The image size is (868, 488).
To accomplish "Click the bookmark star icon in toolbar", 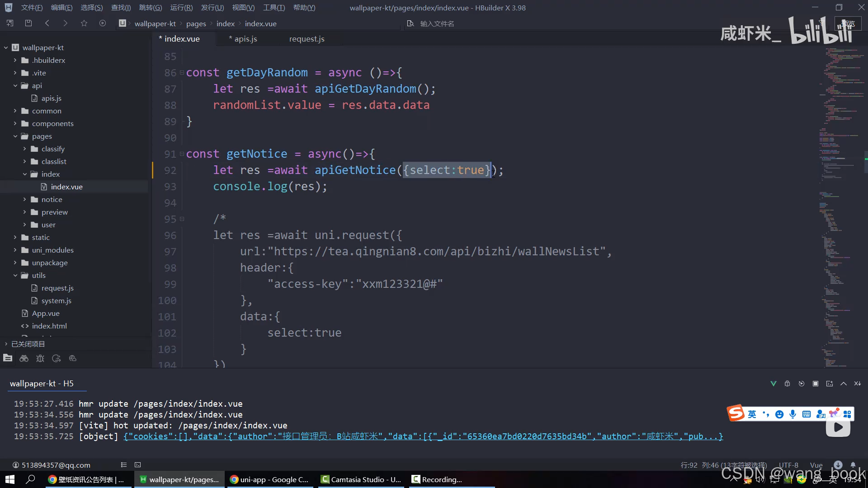I will pos(84,23).
